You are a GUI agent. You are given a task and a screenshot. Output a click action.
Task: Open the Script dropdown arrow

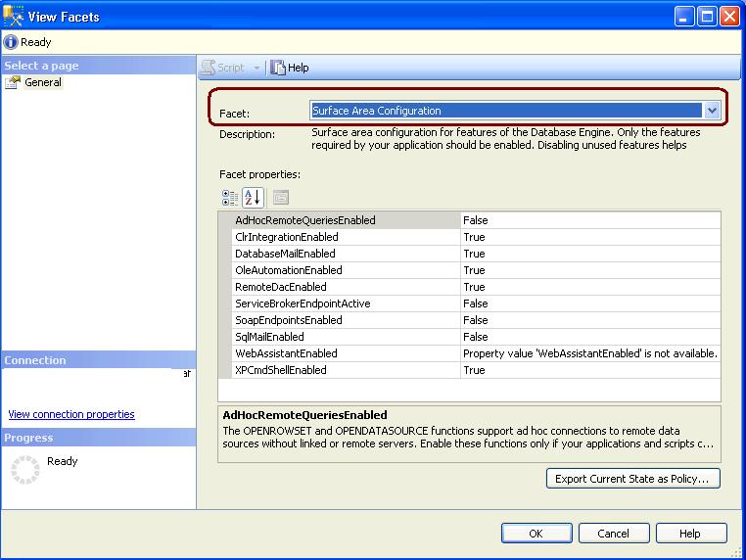point(257,68)
